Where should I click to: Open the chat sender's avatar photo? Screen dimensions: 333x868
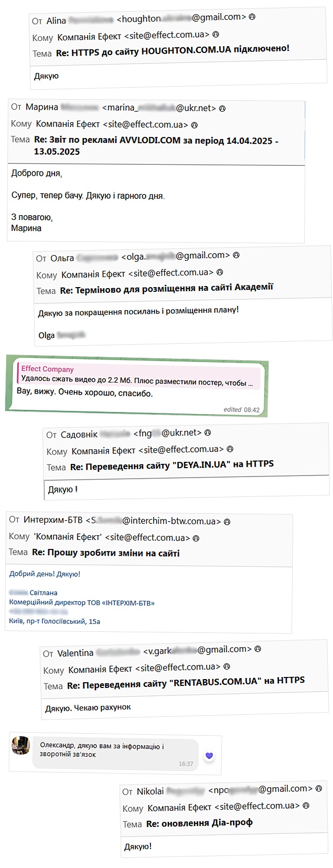pos(21,746)
